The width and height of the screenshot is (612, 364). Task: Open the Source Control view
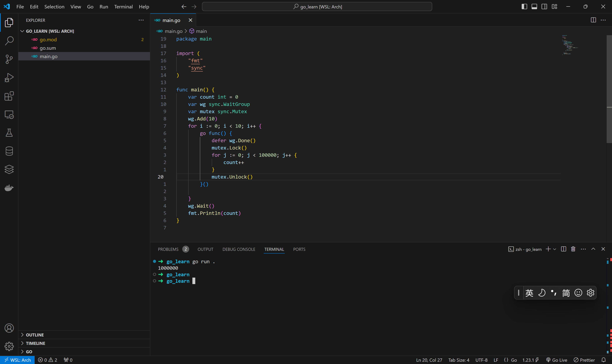point(9,59)
